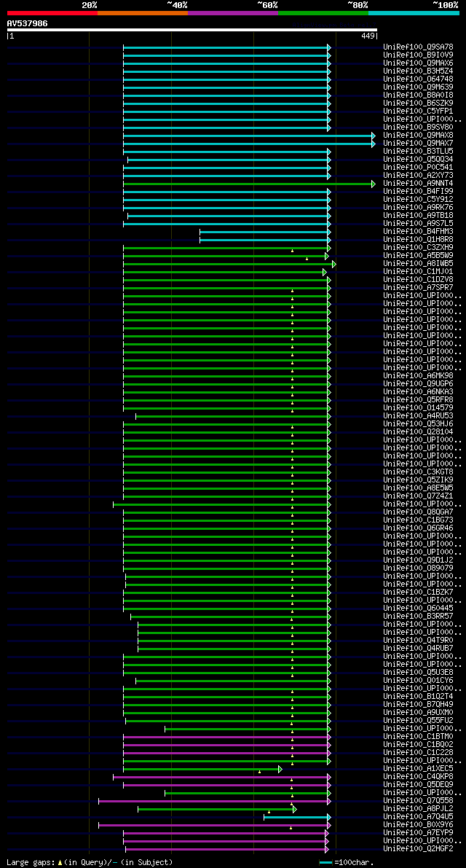The image size is (466, 868).
Task: Open hit UniRef100_Q5U3E8
Action: click(418, 673)
